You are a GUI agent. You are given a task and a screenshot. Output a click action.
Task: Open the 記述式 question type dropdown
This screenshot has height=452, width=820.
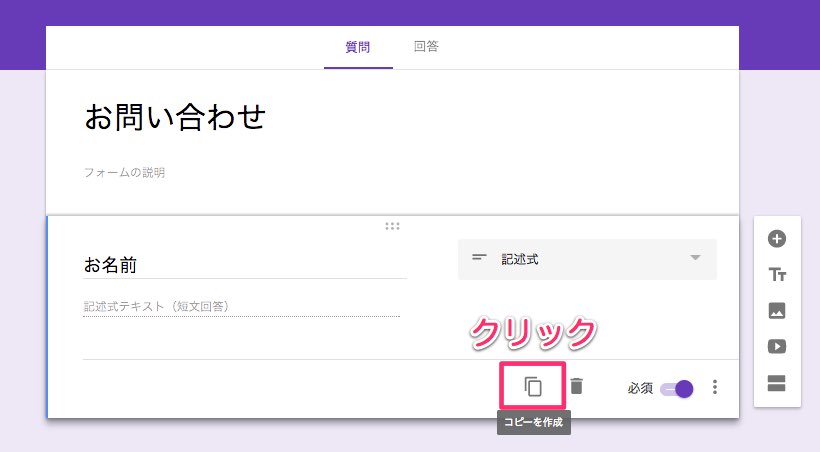tap(587, 259)
